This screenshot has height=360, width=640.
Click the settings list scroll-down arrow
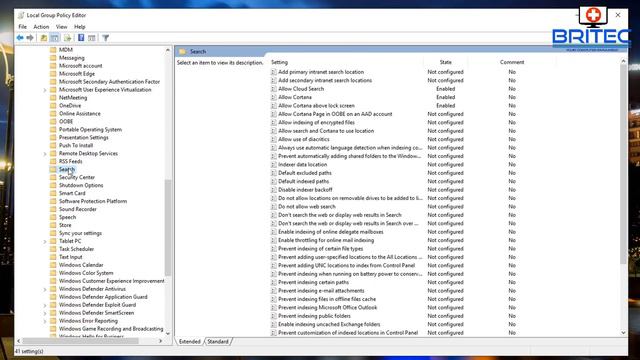(x=623, y=333)
